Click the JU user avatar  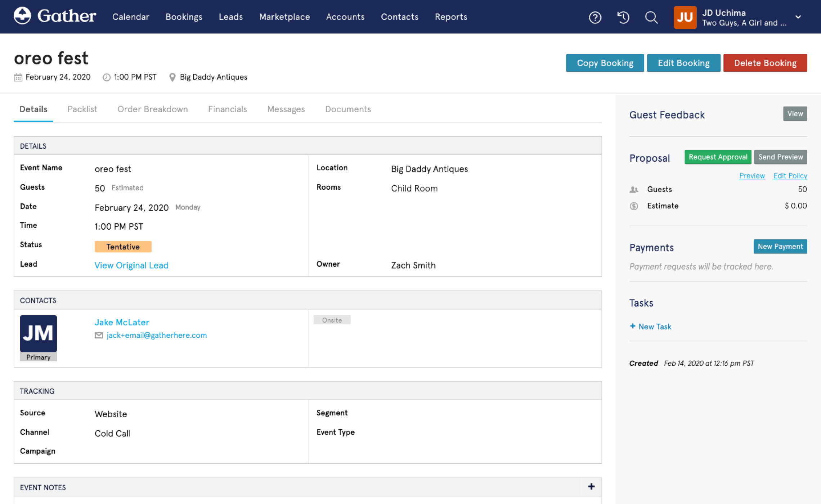tap(685, 17)
